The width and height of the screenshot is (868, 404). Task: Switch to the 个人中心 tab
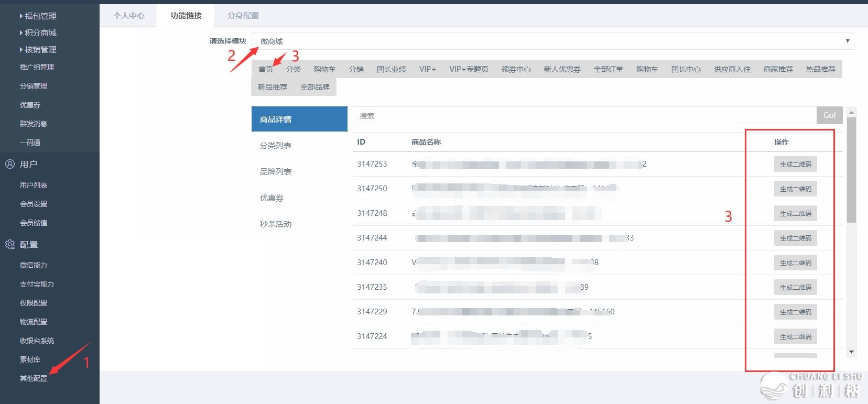point(129,16)
